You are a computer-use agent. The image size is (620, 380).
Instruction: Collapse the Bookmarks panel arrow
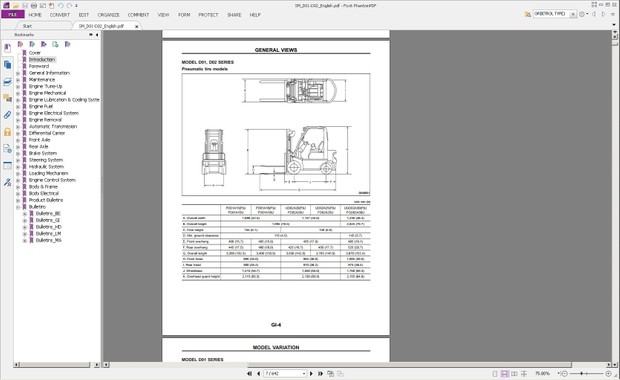pos(97,35)
